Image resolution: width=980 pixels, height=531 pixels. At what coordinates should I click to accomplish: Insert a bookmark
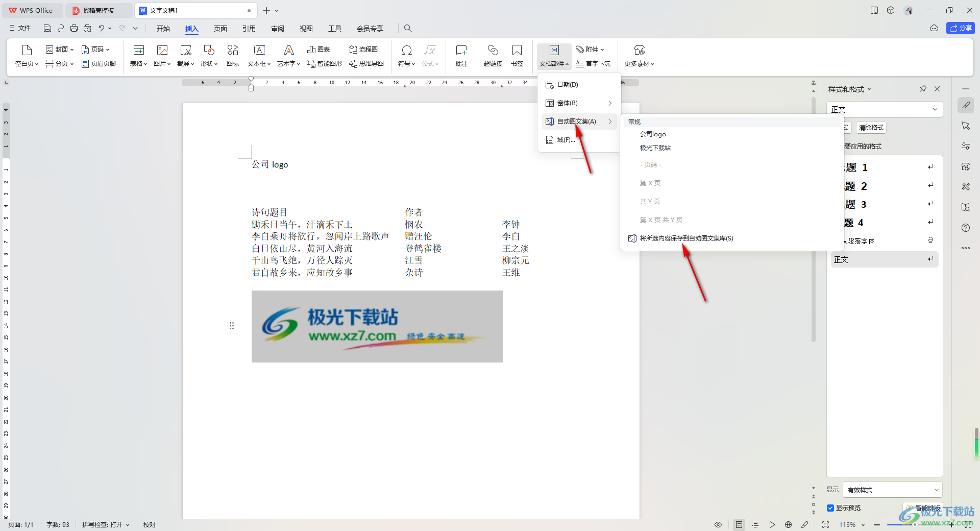(x=517, y=56)
